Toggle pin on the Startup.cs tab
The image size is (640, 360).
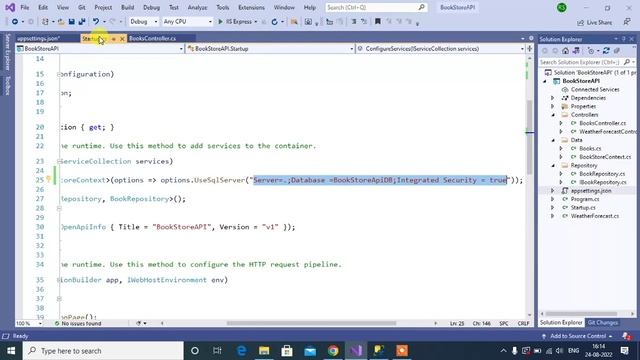click(x=114, y=39)
